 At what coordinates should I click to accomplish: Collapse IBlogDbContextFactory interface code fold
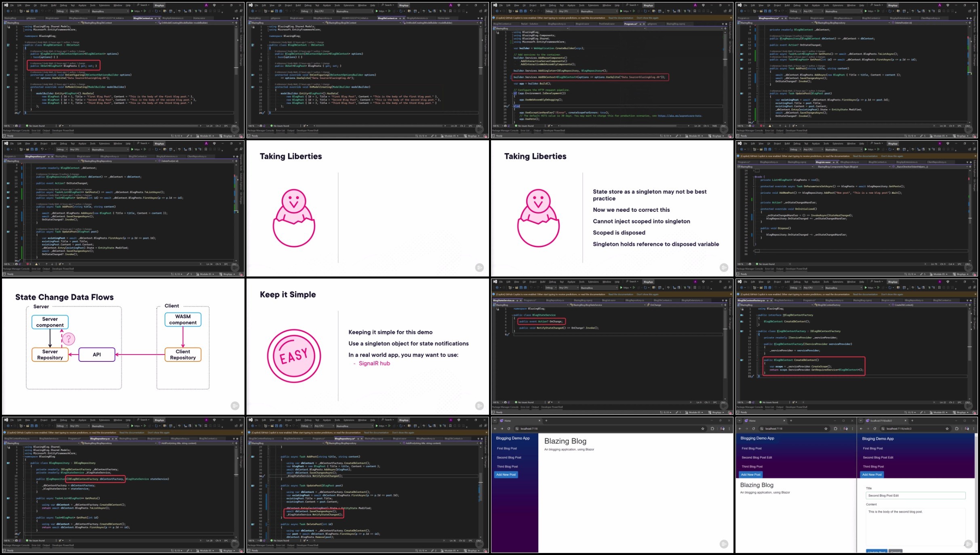(757, 315)
